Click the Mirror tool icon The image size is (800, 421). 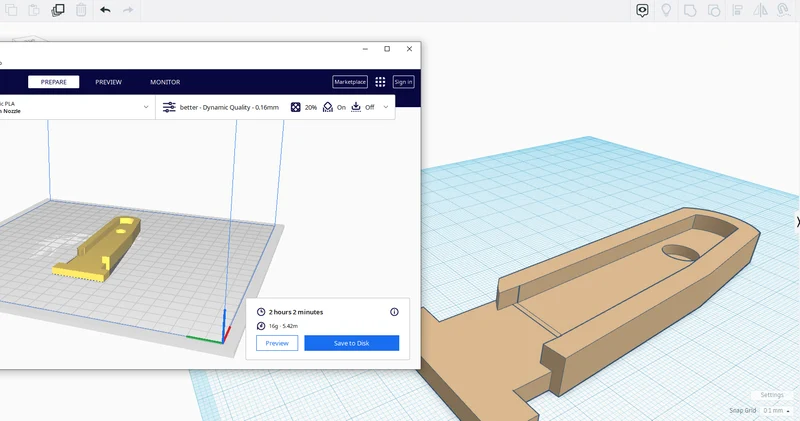[760, 10]
